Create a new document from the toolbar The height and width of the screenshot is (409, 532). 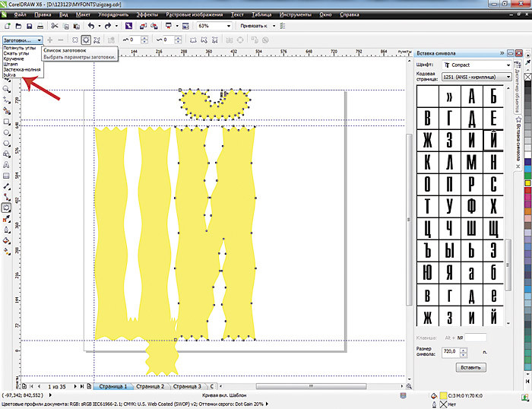(x=8, y=26)
